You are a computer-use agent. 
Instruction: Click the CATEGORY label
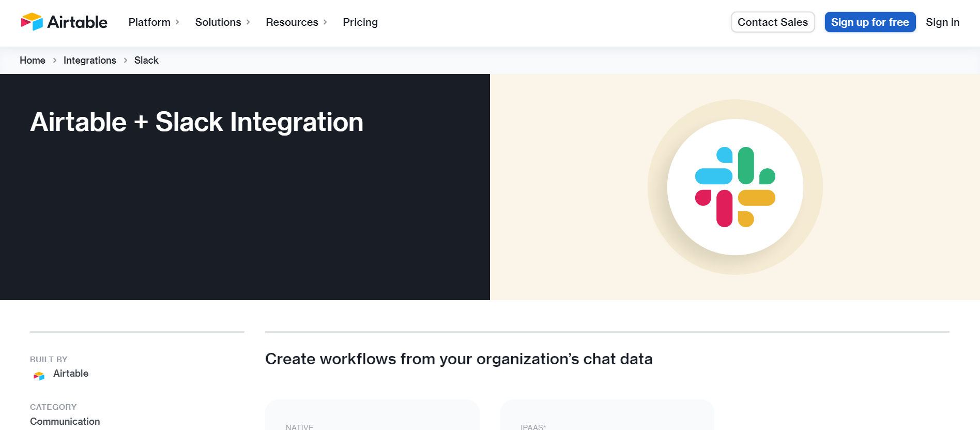[53, 407]
